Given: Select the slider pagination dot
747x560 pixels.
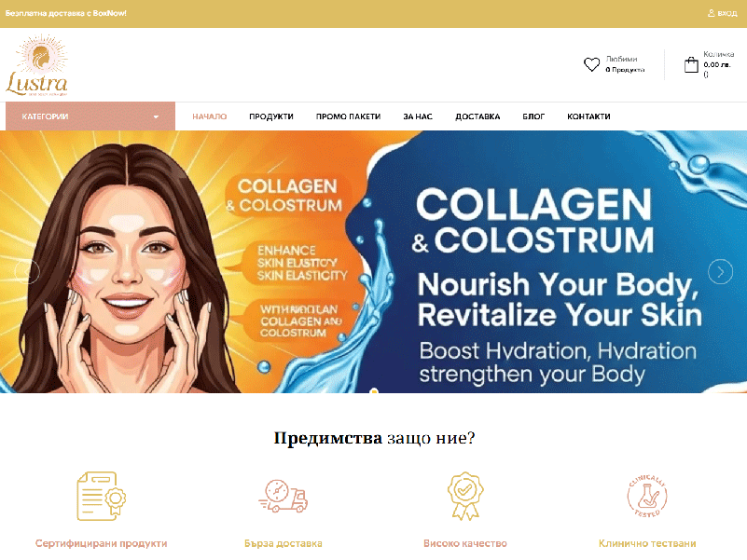Looking at the screenshot, I should 375,391.
